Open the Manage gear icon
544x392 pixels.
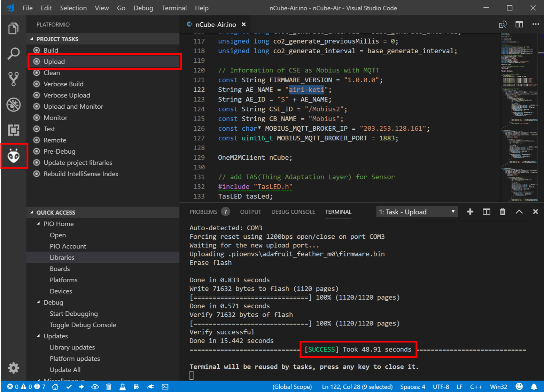[13, 368]
